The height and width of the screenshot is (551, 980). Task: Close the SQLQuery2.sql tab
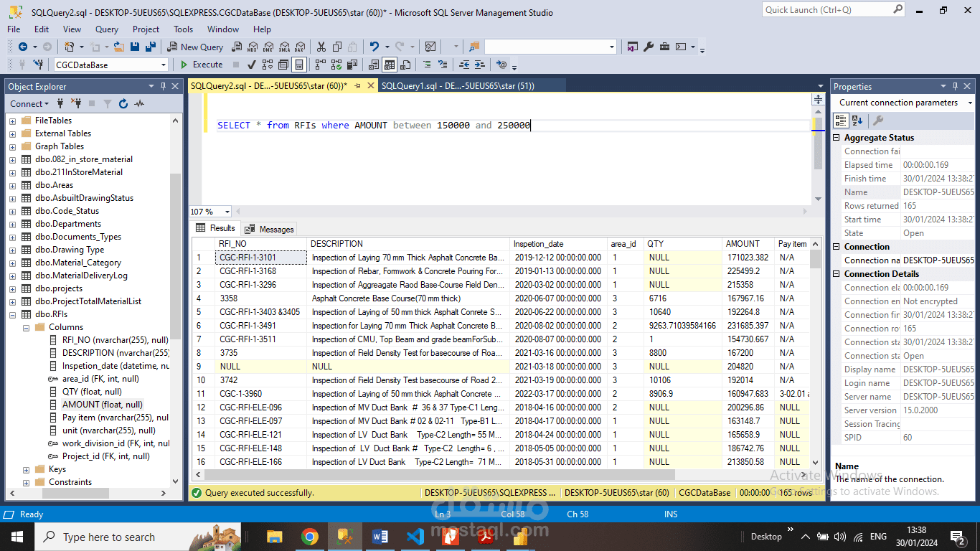pos(371,86)
